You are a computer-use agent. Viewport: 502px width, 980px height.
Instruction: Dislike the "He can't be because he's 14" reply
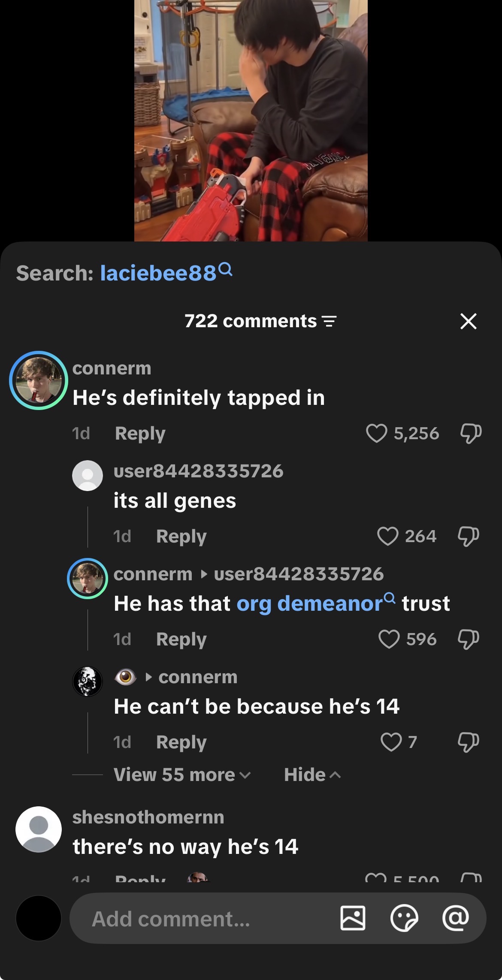click(x=468, y=742)
